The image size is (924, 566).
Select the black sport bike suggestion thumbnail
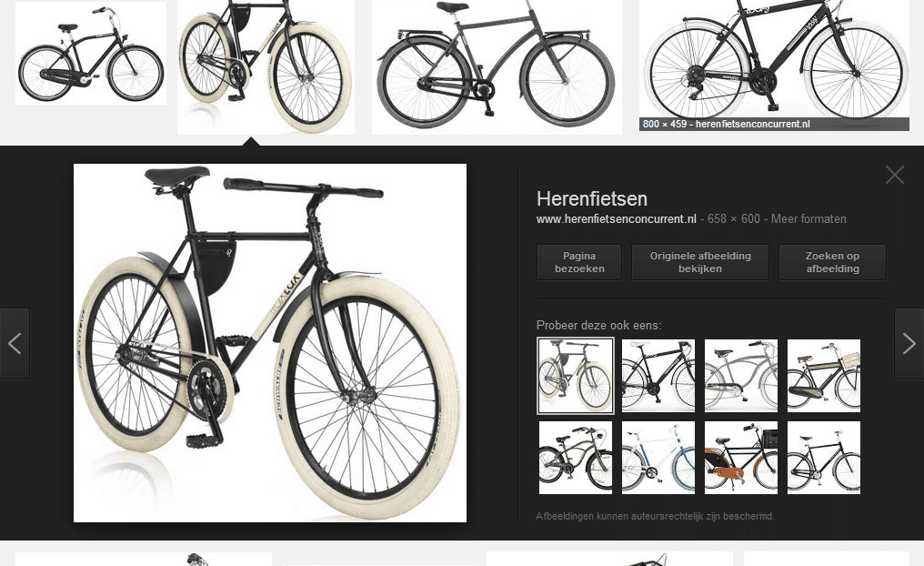tap(658, 376)
